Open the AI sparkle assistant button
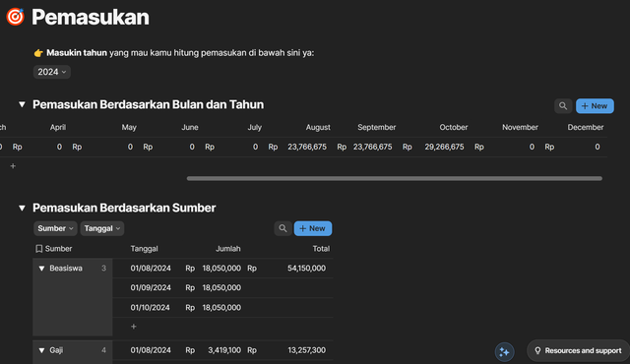This screenshot has width=630, height=364. tap(504, 352)
